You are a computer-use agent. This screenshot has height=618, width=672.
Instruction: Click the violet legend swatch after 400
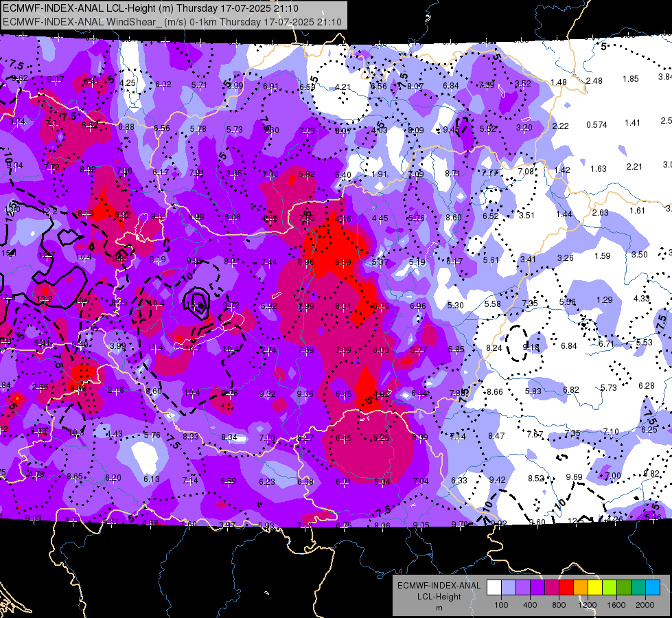pyautogui.click(x=537, y=587)
